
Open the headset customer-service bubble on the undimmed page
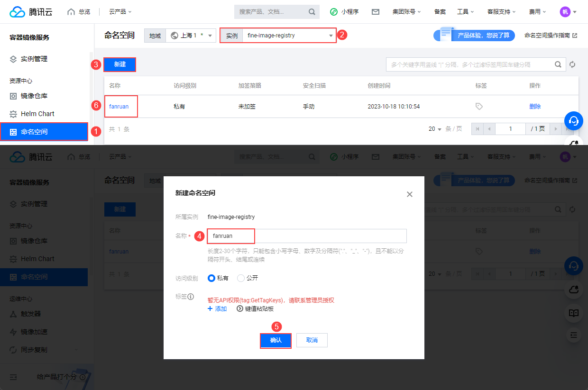574,121
